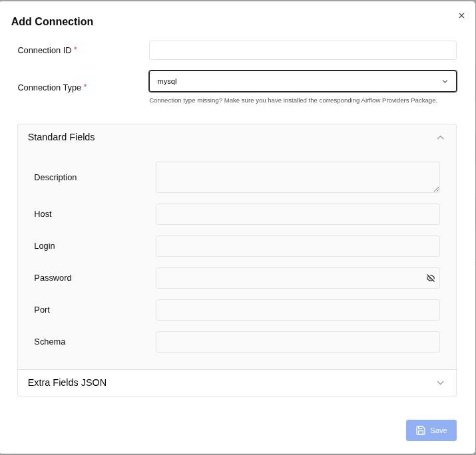Click the Connection ID label text

(44, 51)
